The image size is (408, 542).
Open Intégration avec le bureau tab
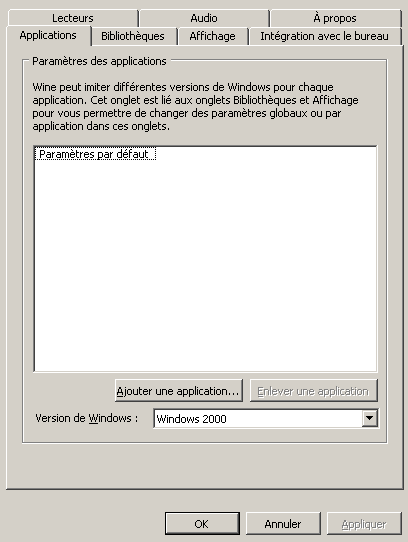(x=324, y=36)
